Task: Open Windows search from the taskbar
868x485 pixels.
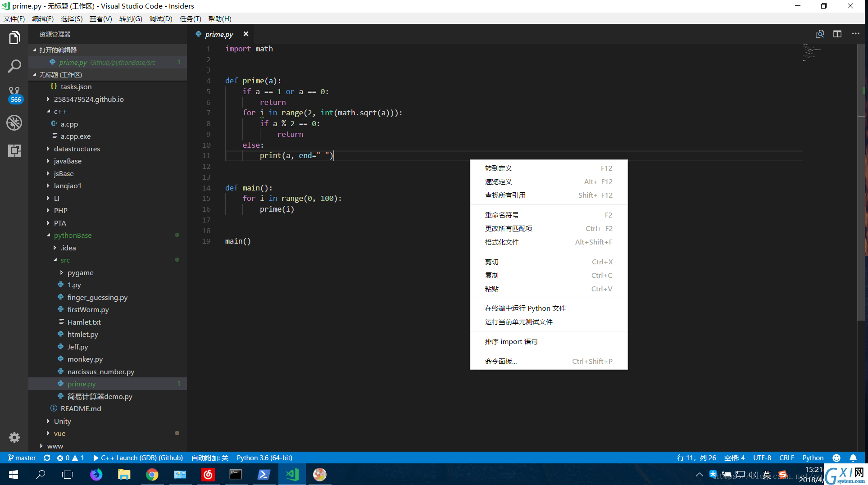Action: [41, 474]
